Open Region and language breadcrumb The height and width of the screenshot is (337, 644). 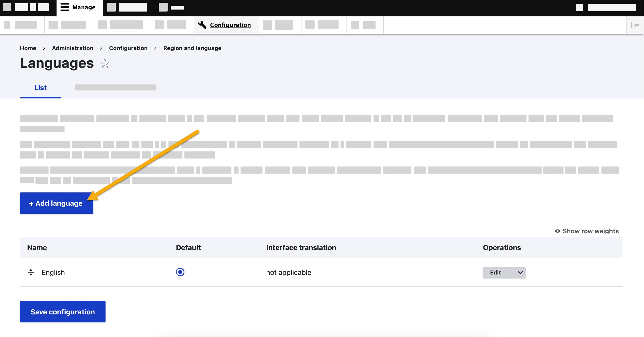192,48
